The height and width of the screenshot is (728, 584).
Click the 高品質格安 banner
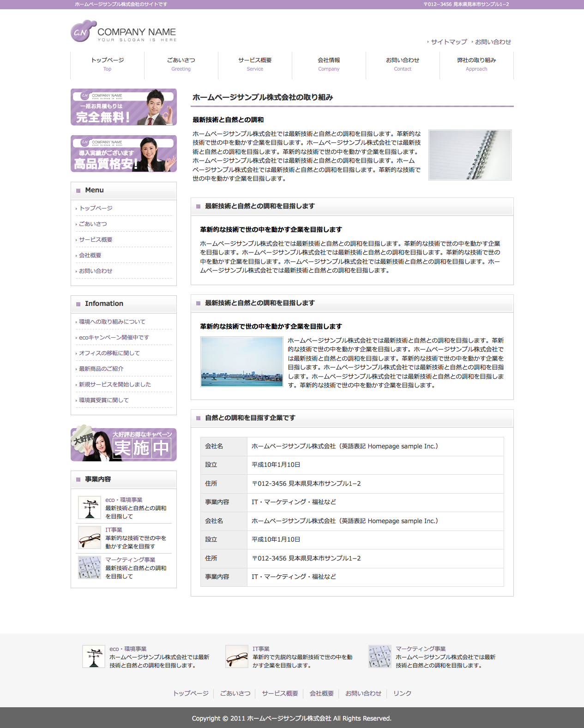[124, 154]
